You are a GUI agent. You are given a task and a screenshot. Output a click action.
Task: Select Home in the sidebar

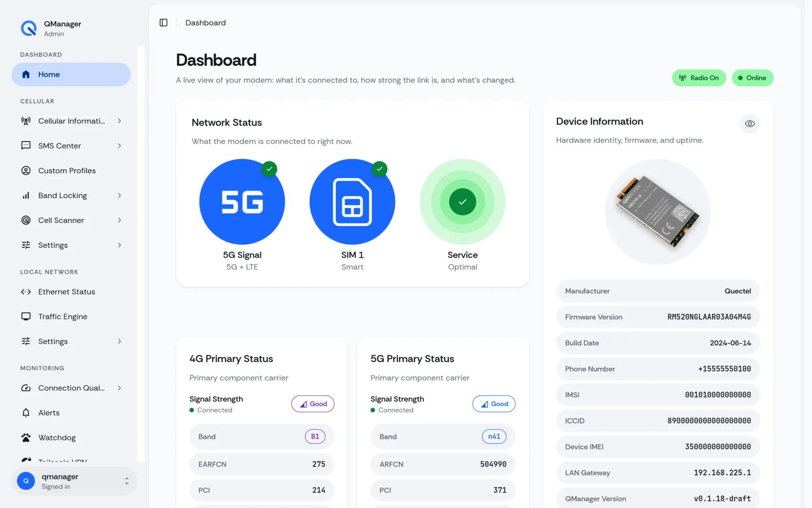tap(71, 75)
